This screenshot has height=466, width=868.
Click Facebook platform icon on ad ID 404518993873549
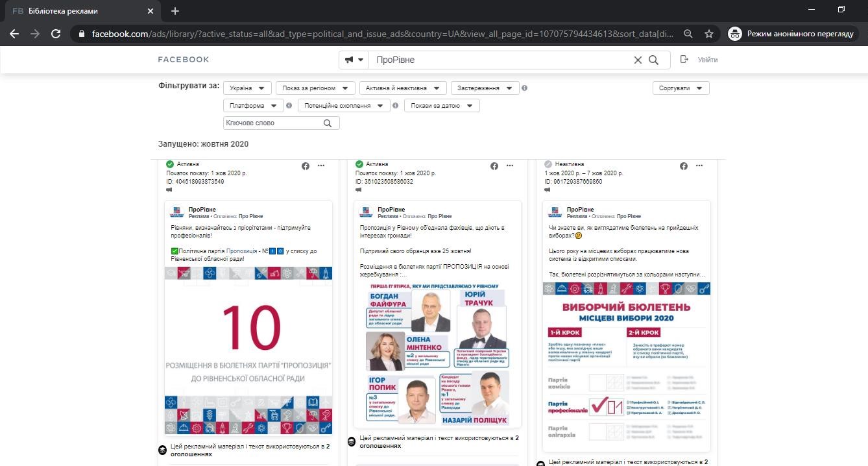(306, 166)
